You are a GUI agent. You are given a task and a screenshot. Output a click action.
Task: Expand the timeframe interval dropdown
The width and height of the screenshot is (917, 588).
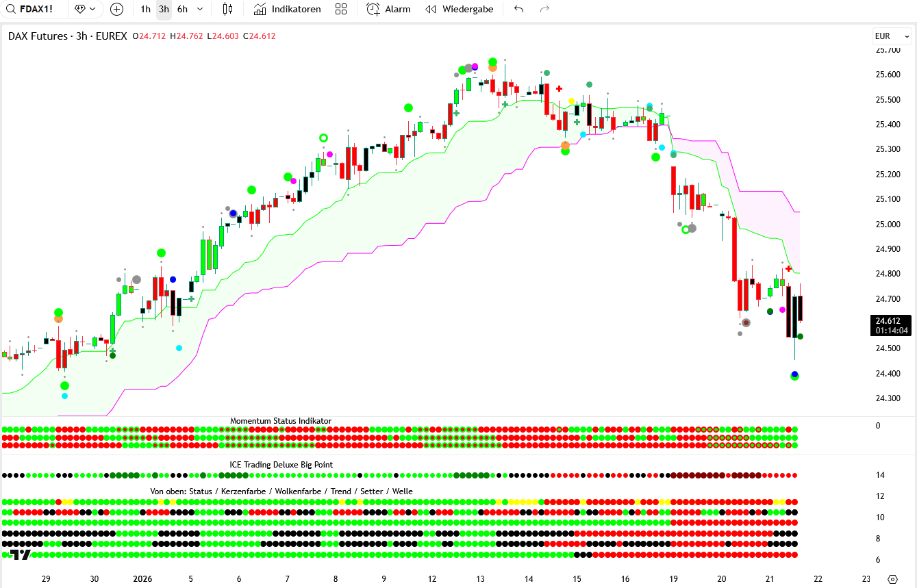pos(200,9)
